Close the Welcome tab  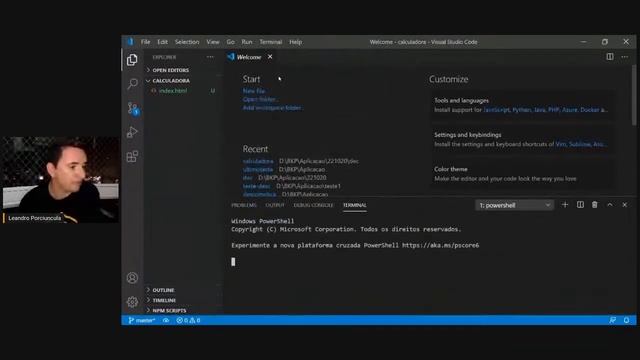[x=270, y=57]
